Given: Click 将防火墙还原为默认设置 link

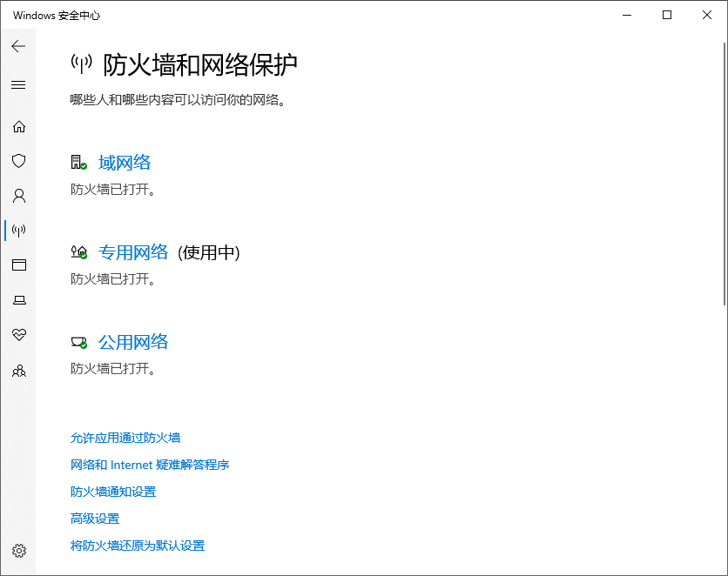Looking at the screenshot, I should (138, 546).
